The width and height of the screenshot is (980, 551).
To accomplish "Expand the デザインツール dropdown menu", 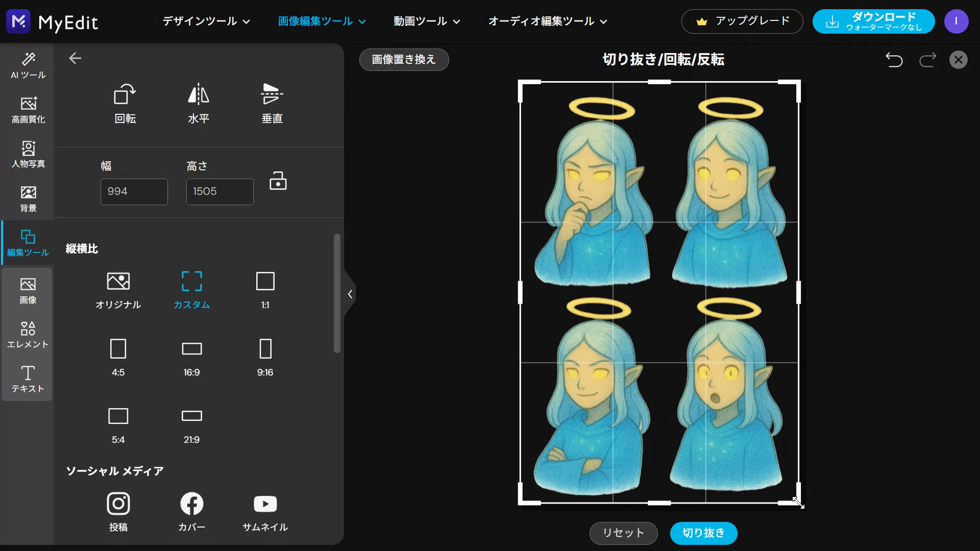I will 206,21.
